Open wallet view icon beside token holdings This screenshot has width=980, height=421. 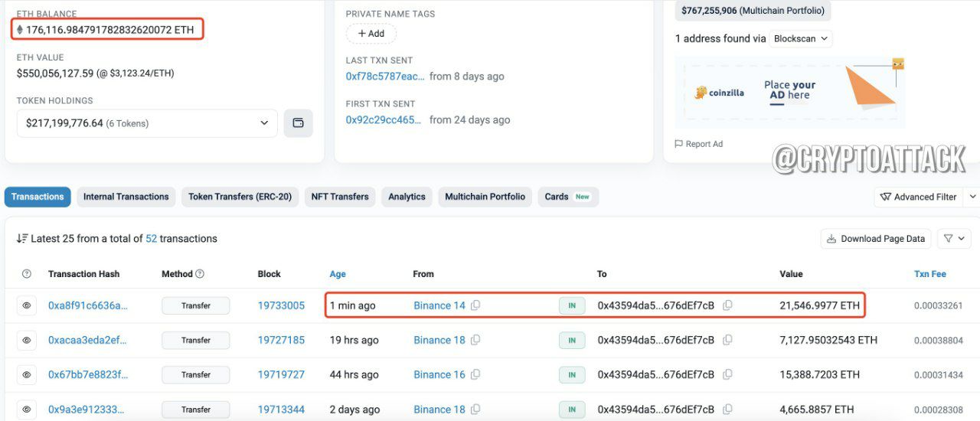tap(299, 123)
